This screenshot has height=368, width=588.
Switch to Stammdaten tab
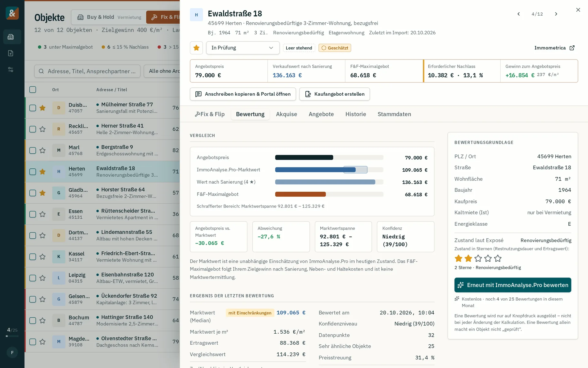[394, 114]
